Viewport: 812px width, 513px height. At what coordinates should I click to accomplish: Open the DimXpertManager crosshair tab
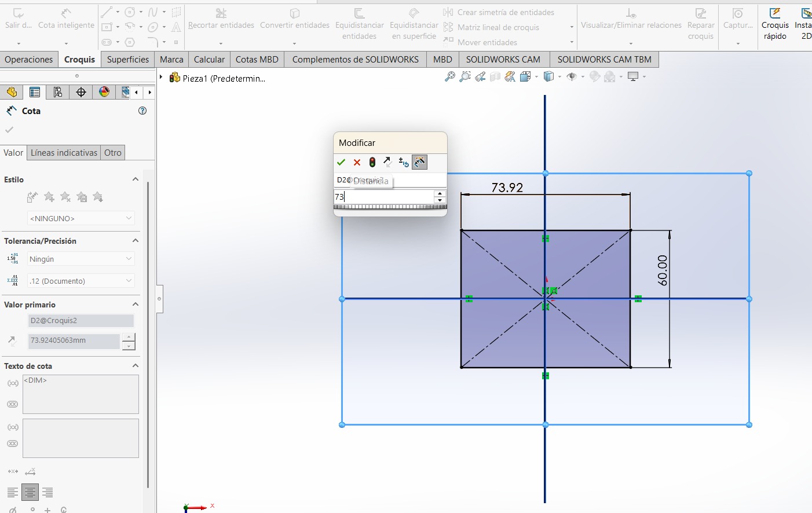coord(81,92)
